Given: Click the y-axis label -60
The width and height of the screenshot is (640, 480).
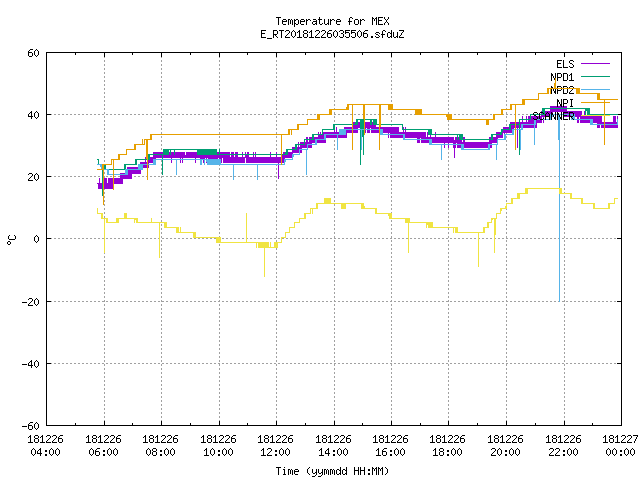Looking at the screenshot, I should [31, 426].
